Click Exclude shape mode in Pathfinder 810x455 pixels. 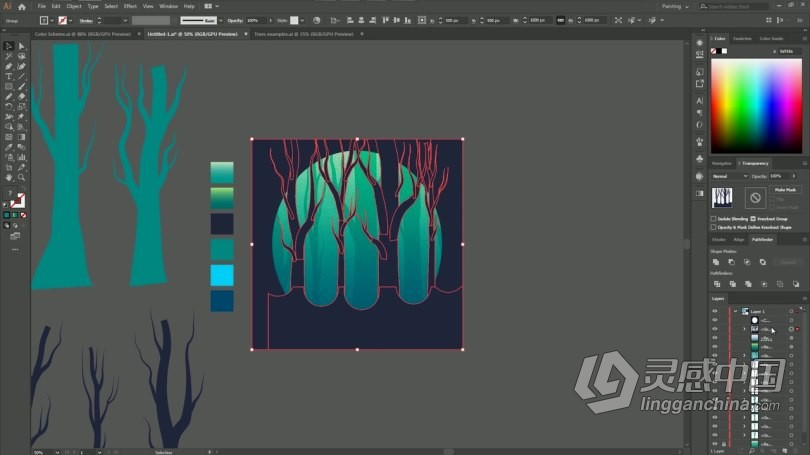(x=762, y=262)
